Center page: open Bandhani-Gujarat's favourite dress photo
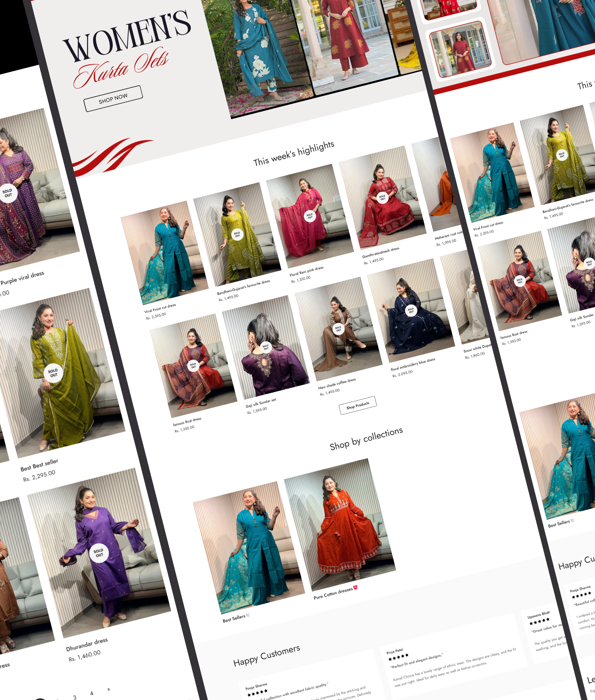This screenshot has height=700, width=595. [237, 234]
